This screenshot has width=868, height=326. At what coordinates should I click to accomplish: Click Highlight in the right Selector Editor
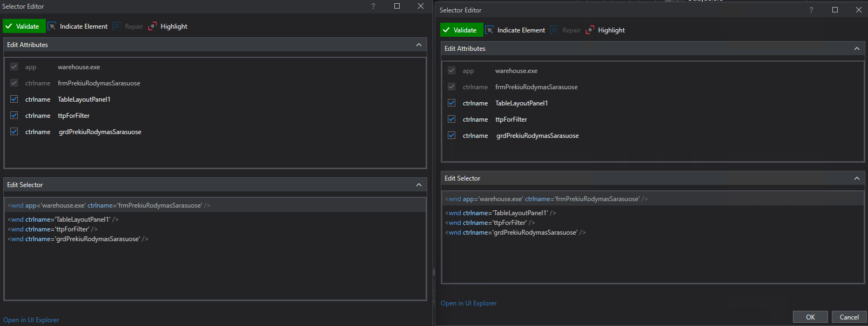605,30
